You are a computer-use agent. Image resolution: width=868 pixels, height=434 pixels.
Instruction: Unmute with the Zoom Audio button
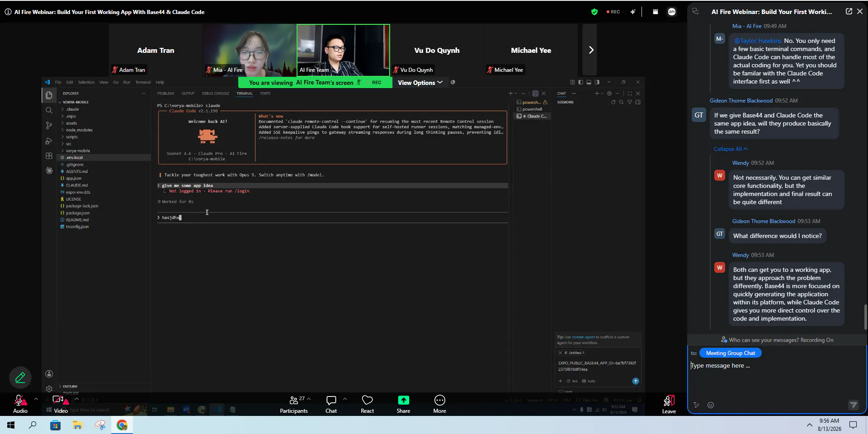(20, 404)
